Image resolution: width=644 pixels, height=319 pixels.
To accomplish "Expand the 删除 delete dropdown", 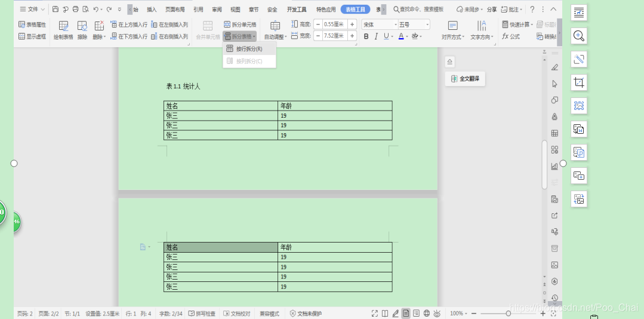I will tap(99, 36).
